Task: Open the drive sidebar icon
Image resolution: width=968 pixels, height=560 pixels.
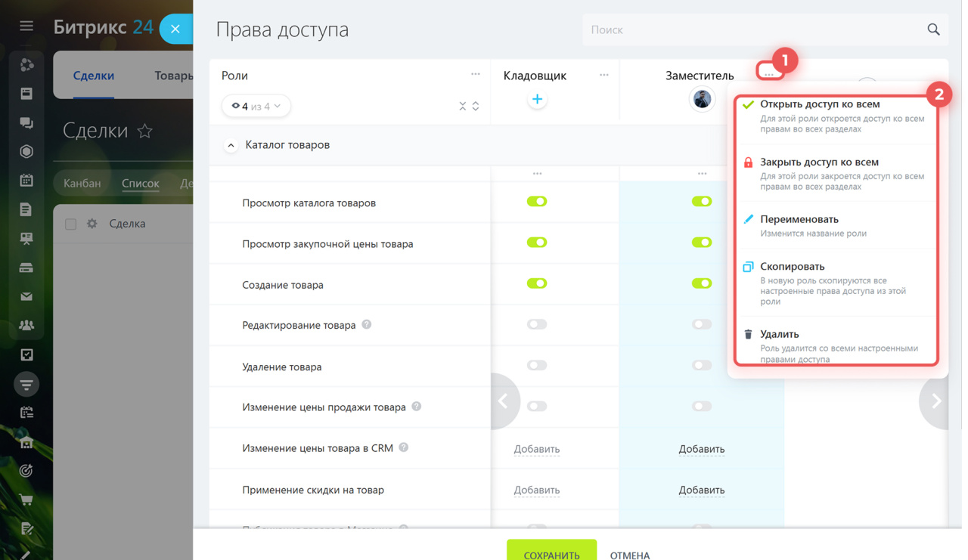Action: pos(26,268)
